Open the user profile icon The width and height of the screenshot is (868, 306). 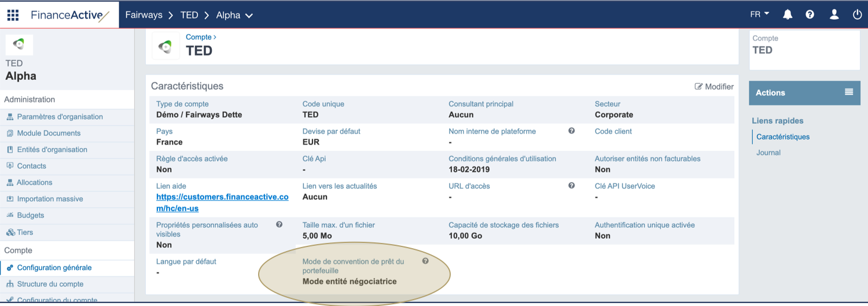tap(834, 14)
